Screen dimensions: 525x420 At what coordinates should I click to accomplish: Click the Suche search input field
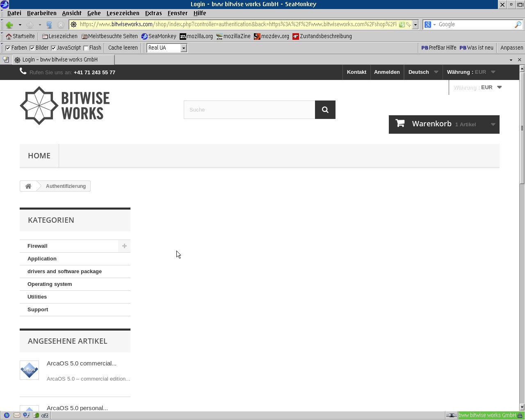pyautogui.click(x=249, y=110)
